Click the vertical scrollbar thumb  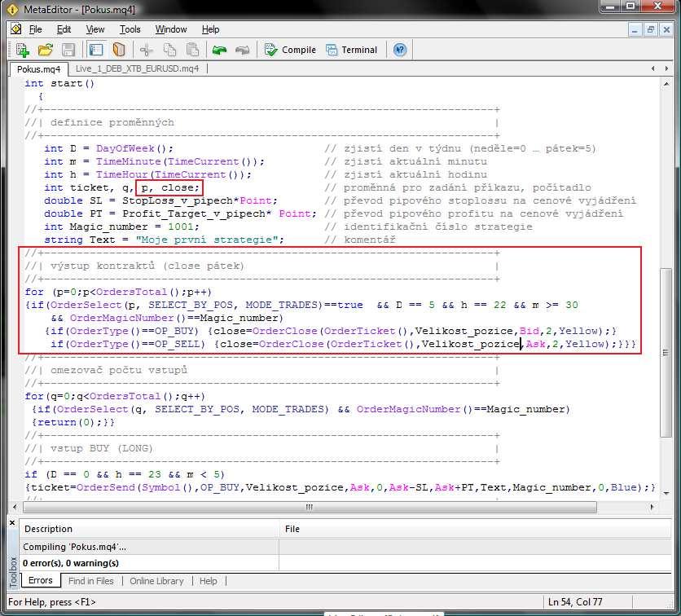666,353
